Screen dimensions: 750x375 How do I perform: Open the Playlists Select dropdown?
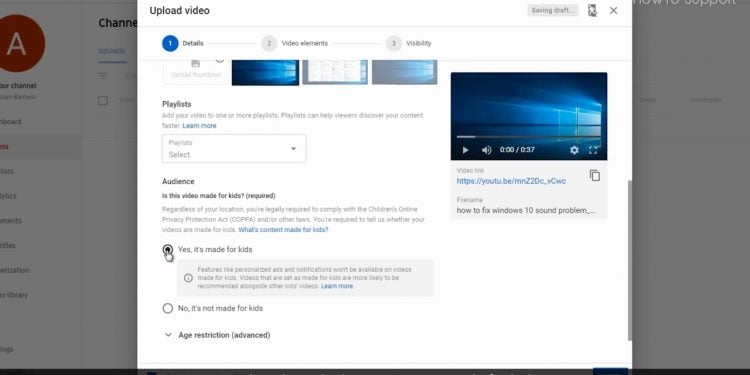(234, 148)
